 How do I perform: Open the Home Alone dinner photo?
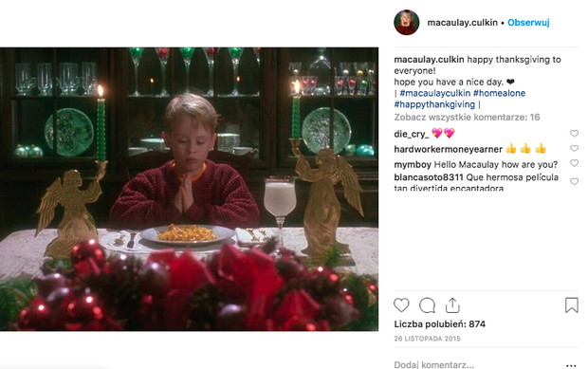(x=189, y=189)
